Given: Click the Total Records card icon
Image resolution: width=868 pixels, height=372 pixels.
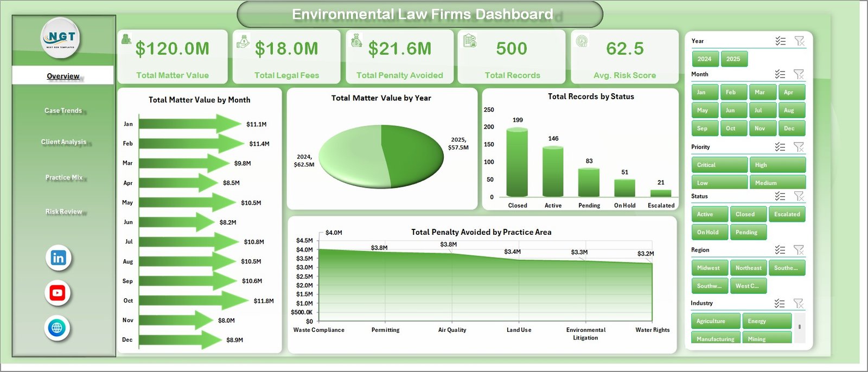Looking at the screenshot, I should tap(470, 41).
